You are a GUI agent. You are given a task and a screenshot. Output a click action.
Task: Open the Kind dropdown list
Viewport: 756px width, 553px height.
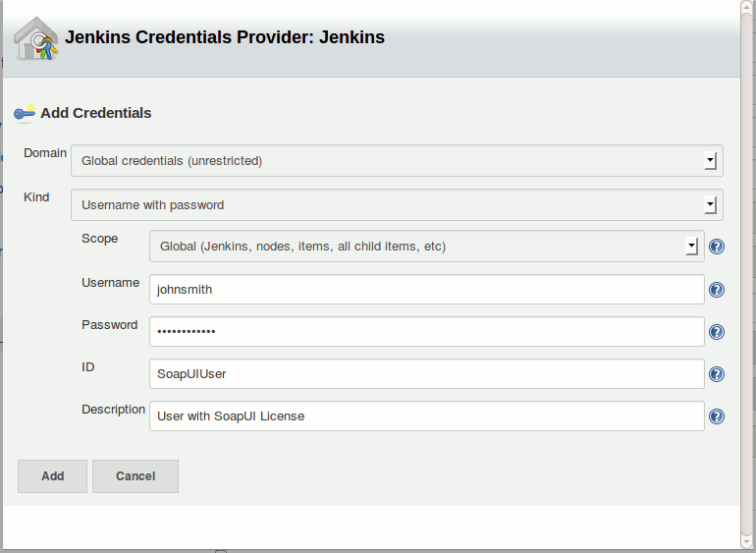(x=397, y=205)
